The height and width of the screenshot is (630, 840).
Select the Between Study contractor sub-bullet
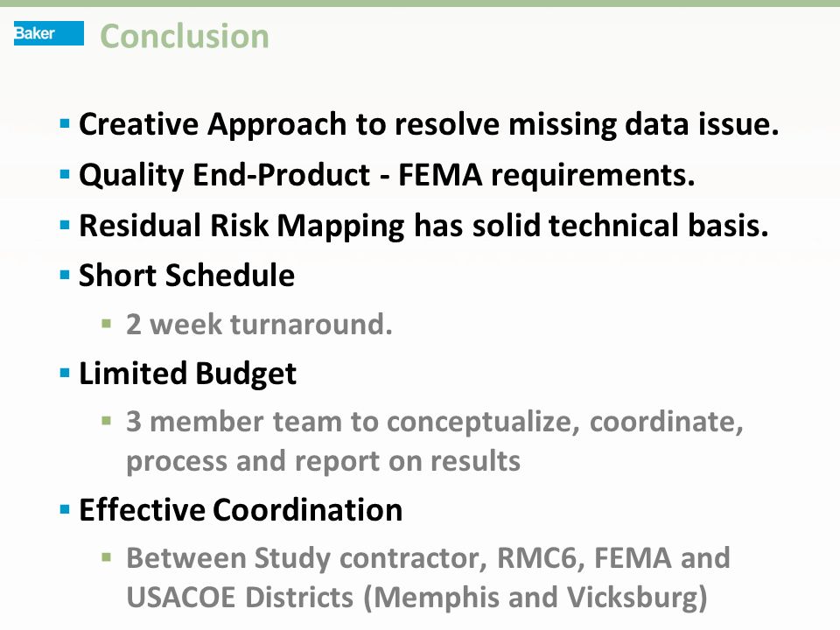click(x=428, y=577)
